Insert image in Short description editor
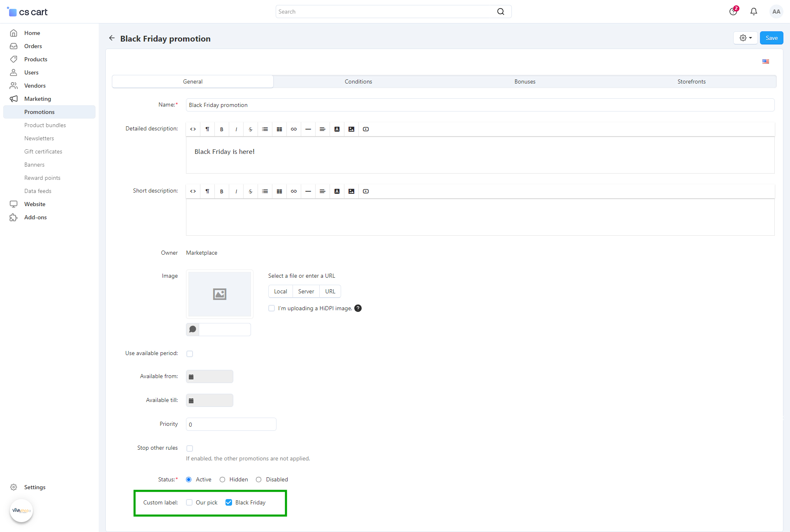 pos(351,191)
